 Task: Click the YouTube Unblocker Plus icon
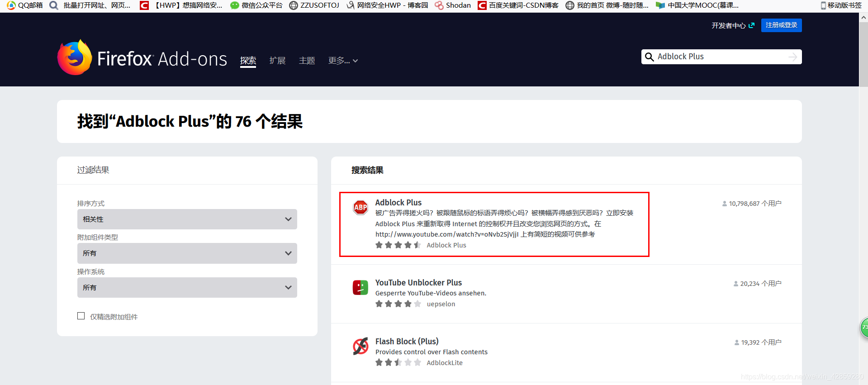(360, 287)
